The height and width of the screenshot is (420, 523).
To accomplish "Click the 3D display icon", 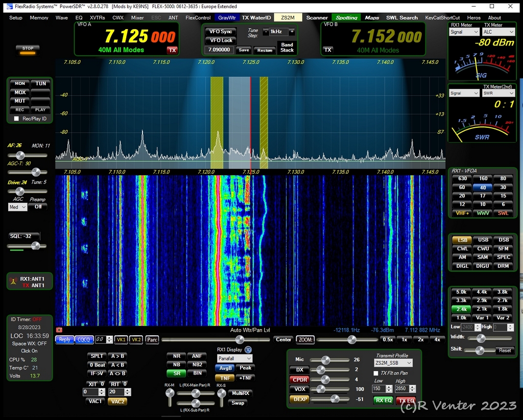I will point(248,350).
